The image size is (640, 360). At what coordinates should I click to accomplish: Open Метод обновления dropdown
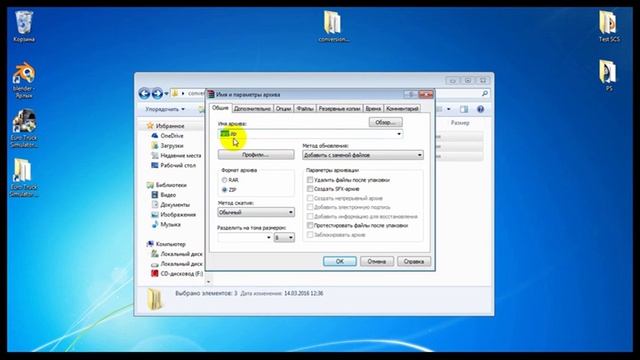362,155
